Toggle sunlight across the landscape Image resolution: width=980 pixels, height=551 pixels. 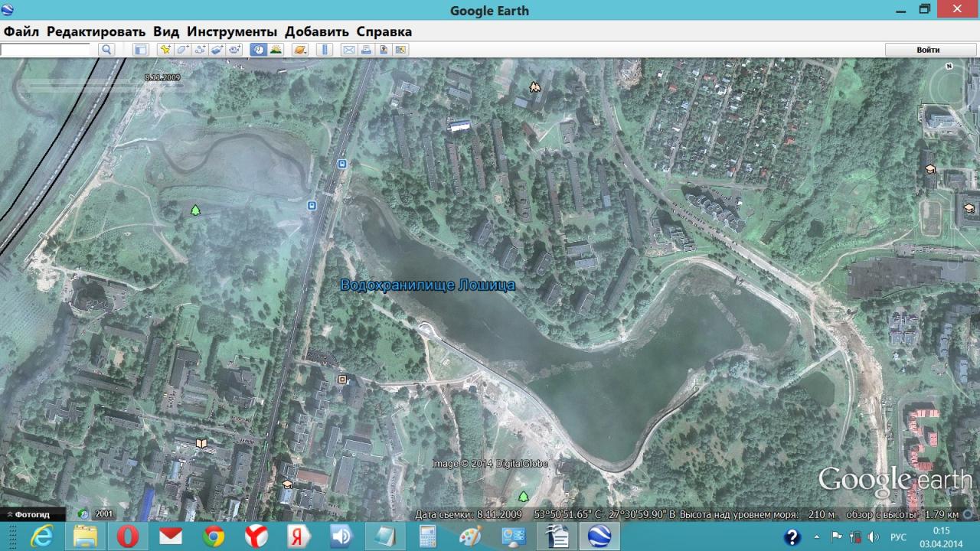(276, 50)
